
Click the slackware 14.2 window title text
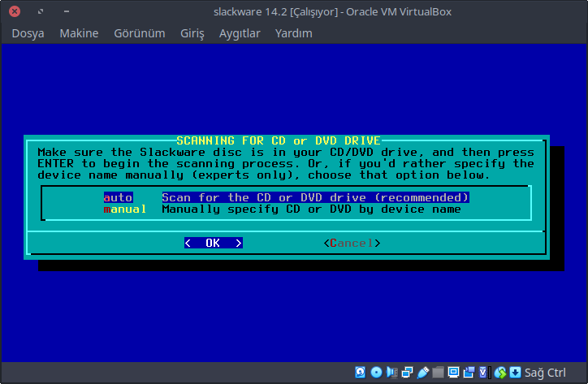[332, 12]
